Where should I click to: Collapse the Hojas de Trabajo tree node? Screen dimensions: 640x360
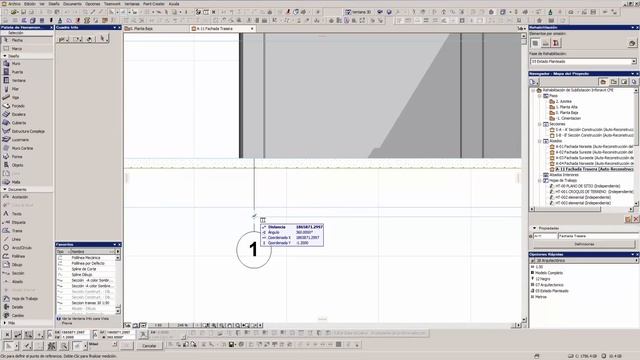tap(540, 180)
